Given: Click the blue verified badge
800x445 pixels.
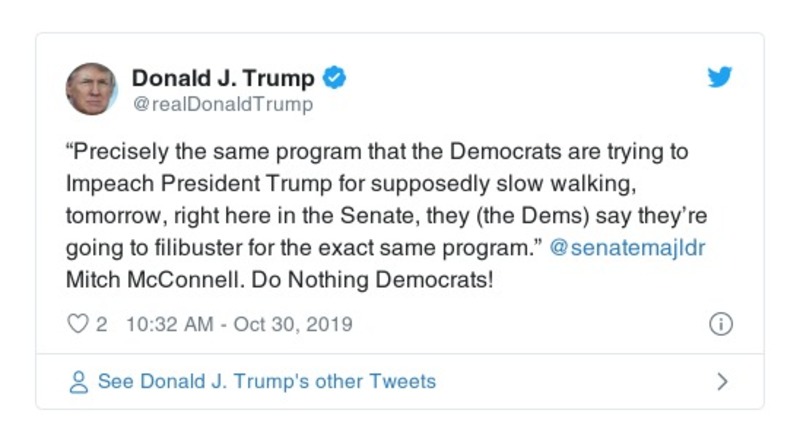Looking at the screenshot, I should [x=337, y=78].
